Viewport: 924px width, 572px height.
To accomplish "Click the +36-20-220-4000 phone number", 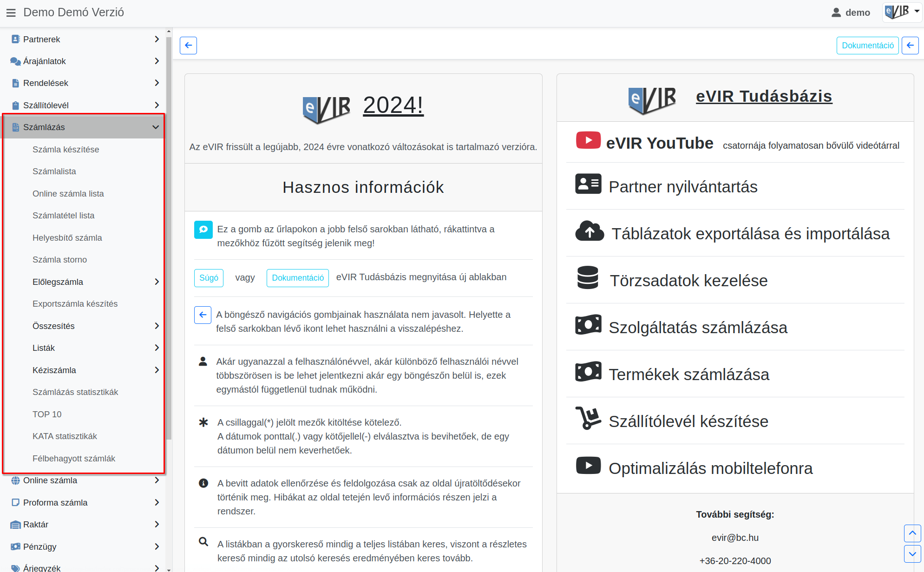I will click(735, 561).
